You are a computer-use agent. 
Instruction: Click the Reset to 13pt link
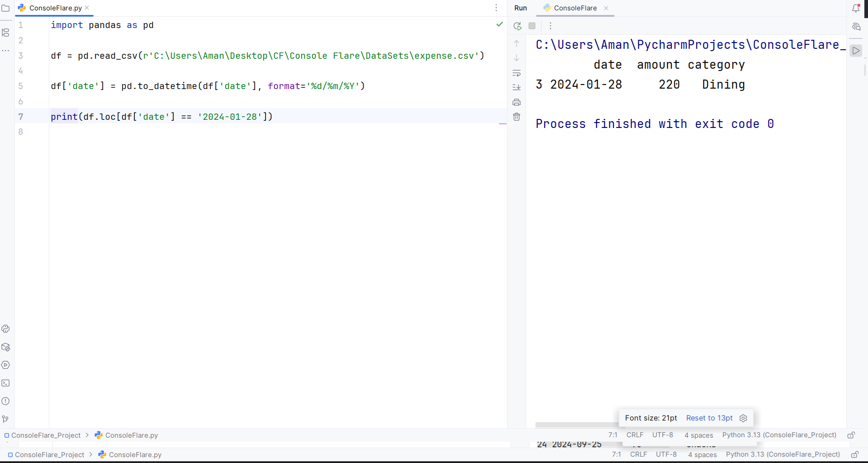tap(709, 418)
